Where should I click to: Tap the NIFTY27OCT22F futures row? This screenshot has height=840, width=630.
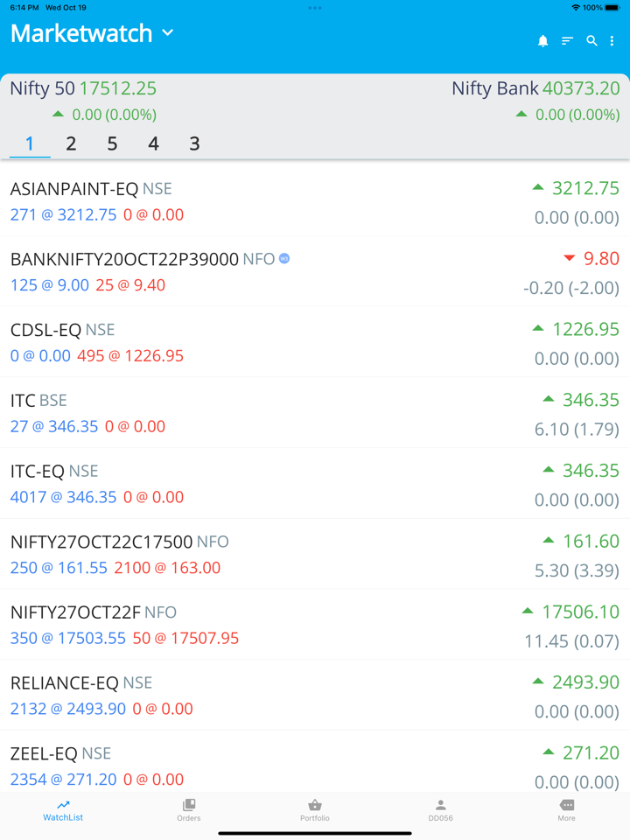pyautogui.click(x=315, y=625)
